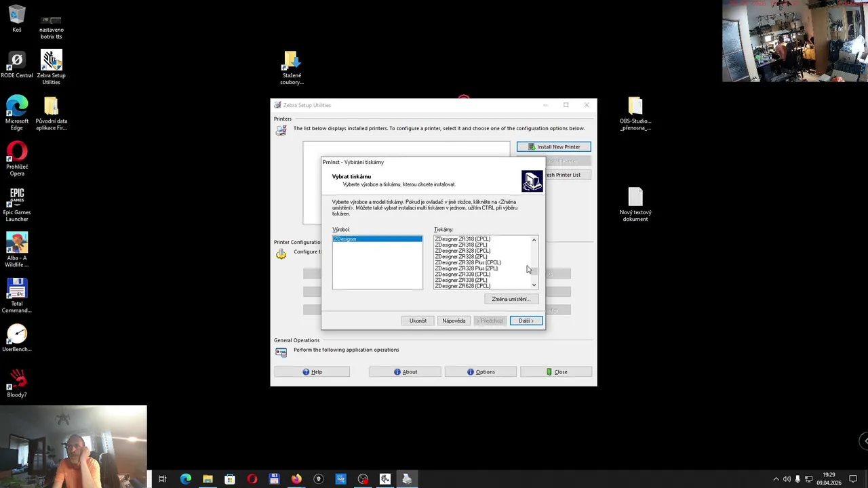Switch to Zebra Setup Utilities taskbar icon
The height and width of the screenshot is (488, 868).
(385, 479)
